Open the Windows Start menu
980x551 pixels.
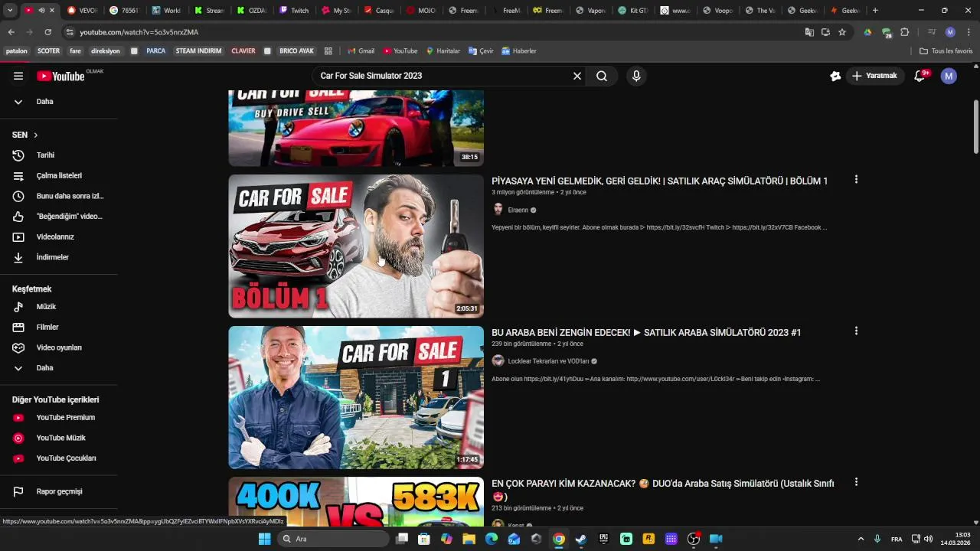pyautogui.click(x=264, y=539)
